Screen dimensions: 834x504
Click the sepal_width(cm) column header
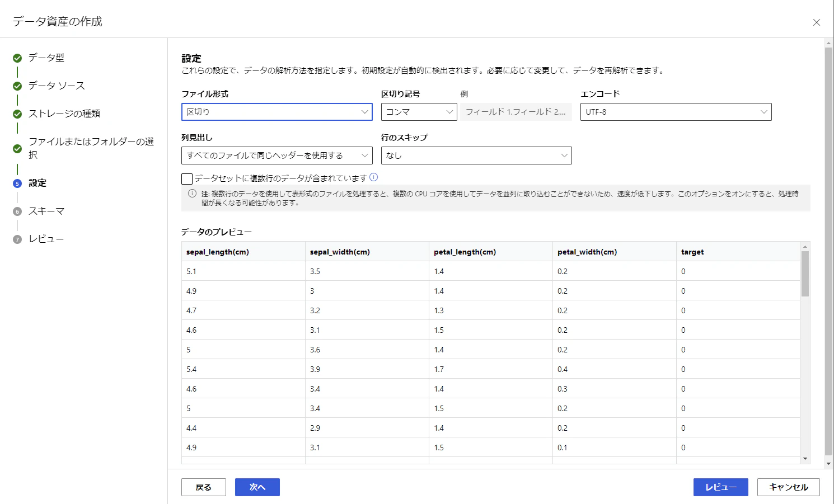pyautogui.click(x=367, y=252)
